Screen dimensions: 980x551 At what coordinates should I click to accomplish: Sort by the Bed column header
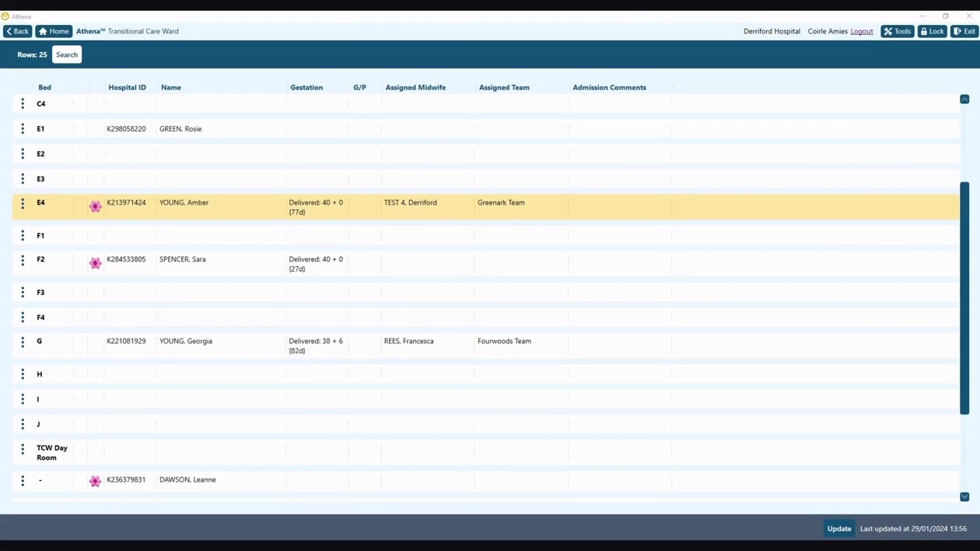coord(45,87)
